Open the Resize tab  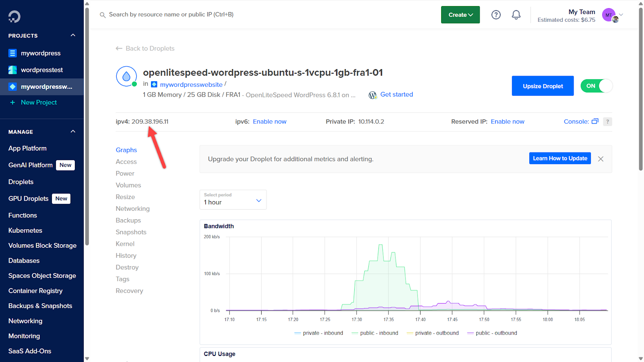125,197
